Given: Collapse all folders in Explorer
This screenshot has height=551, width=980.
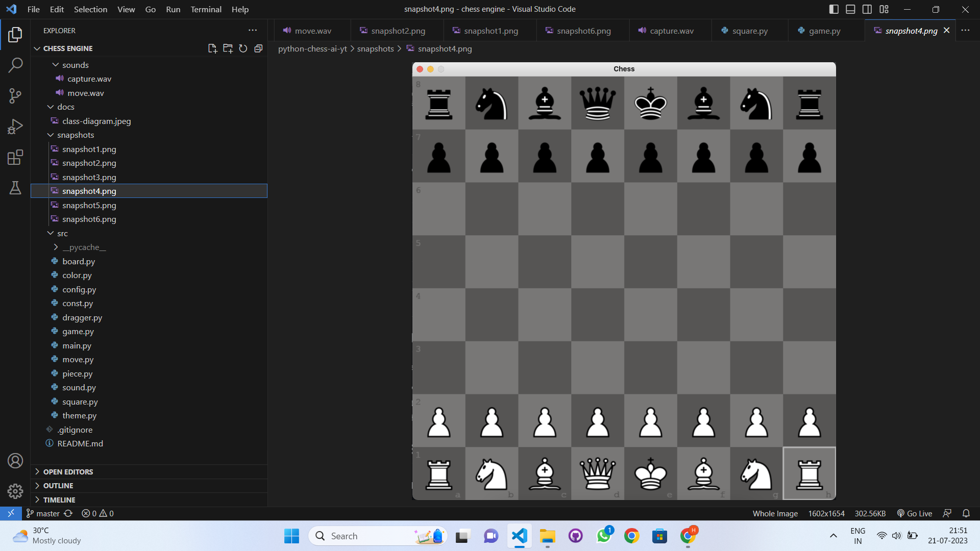Looking at the screenshot, I should pyautogui.click(x=258, y=48).
